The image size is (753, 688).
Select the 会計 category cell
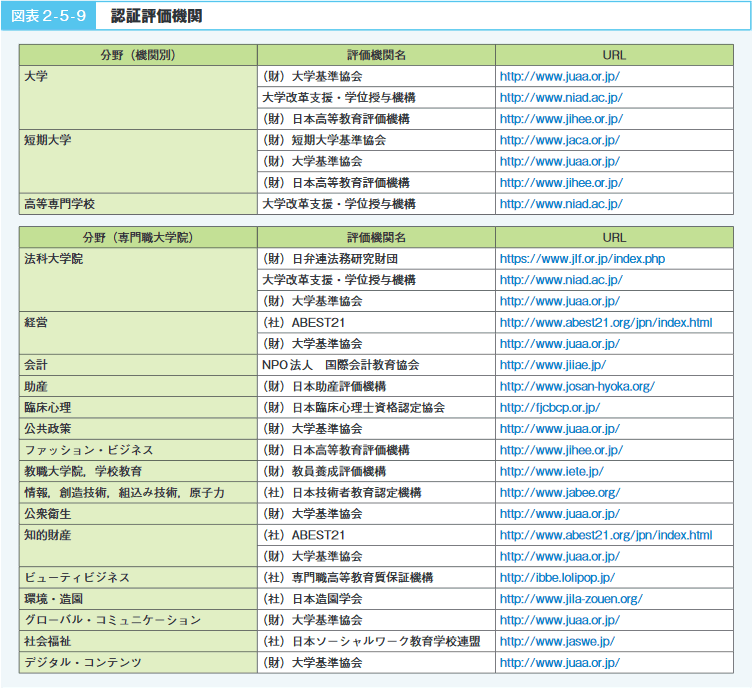coord(138,365)
